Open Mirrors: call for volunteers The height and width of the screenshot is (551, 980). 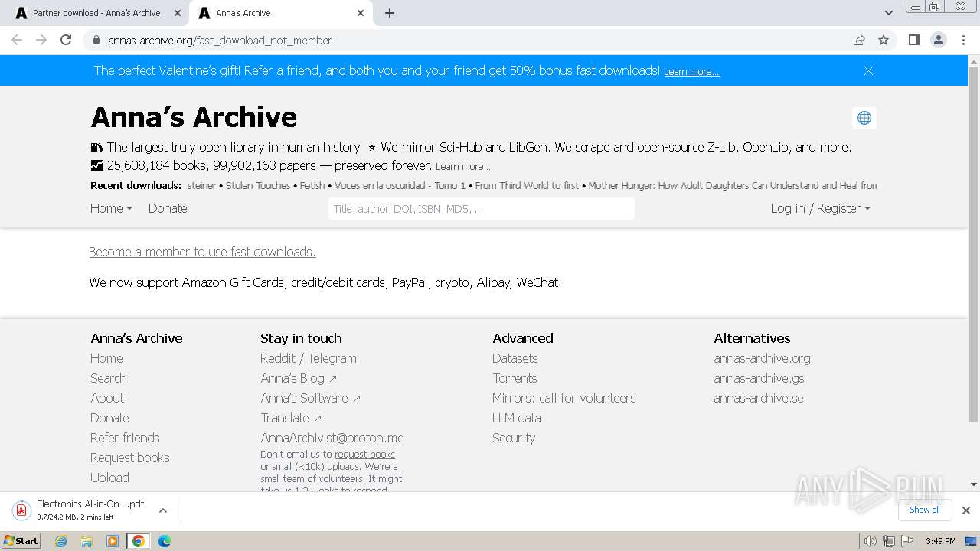[564, 398]
